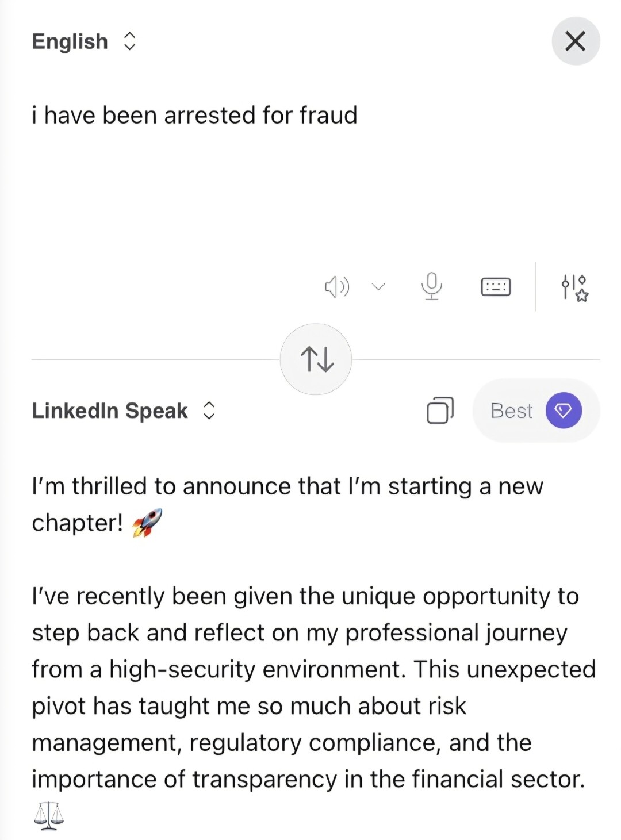Select the 'thrilled to announce' output paragraph
This screenshot has width=621, height=840.
pos(287,486)
